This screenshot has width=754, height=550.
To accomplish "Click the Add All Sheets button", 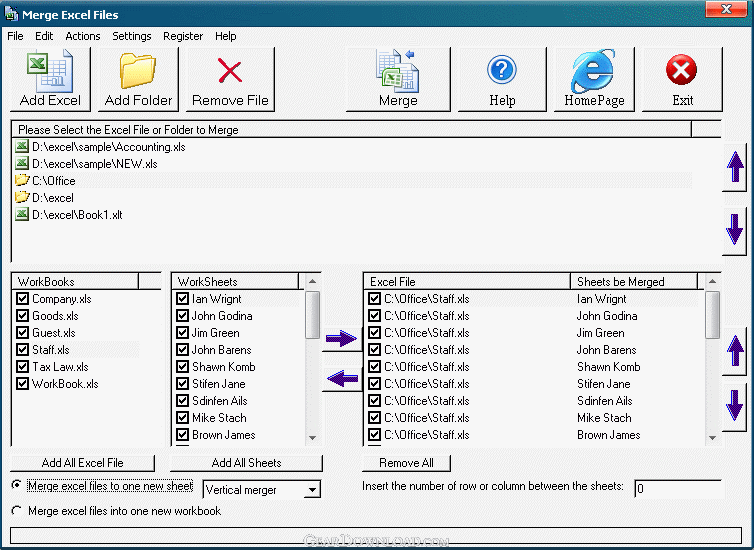I will click(x=246, y=463).
